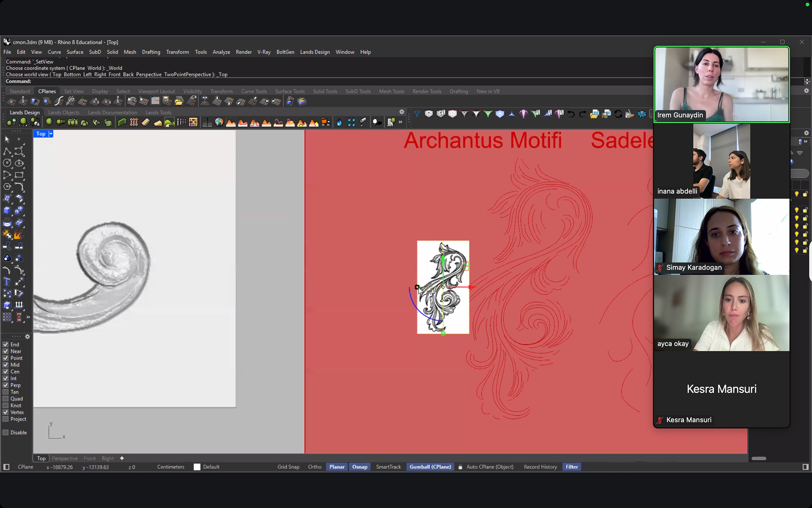Open the V-Ray menu
Image resolution: width=812 pixels, height=508 pixels.
tap(264, 52)
